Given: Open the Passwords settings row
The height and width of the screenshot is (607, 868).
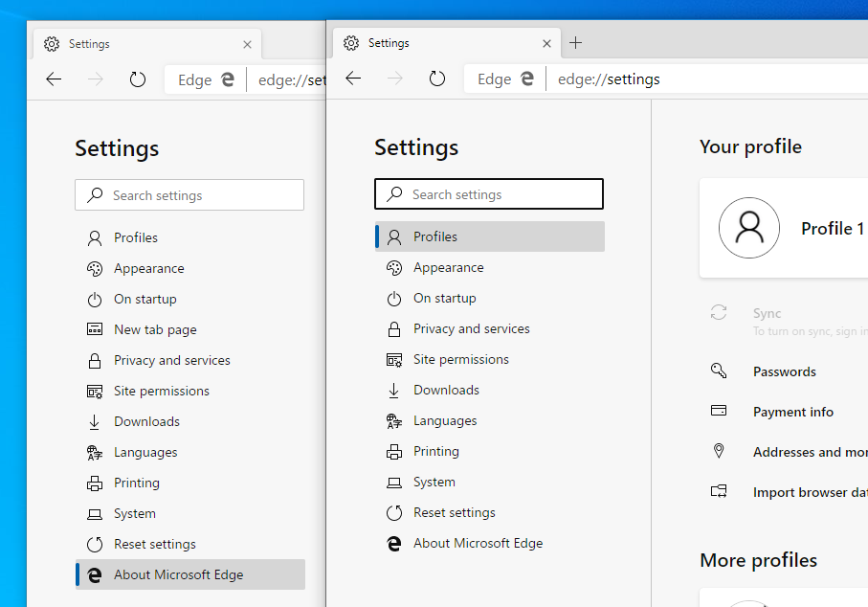Looking at the screenshot, I should [x=784, y=371].
